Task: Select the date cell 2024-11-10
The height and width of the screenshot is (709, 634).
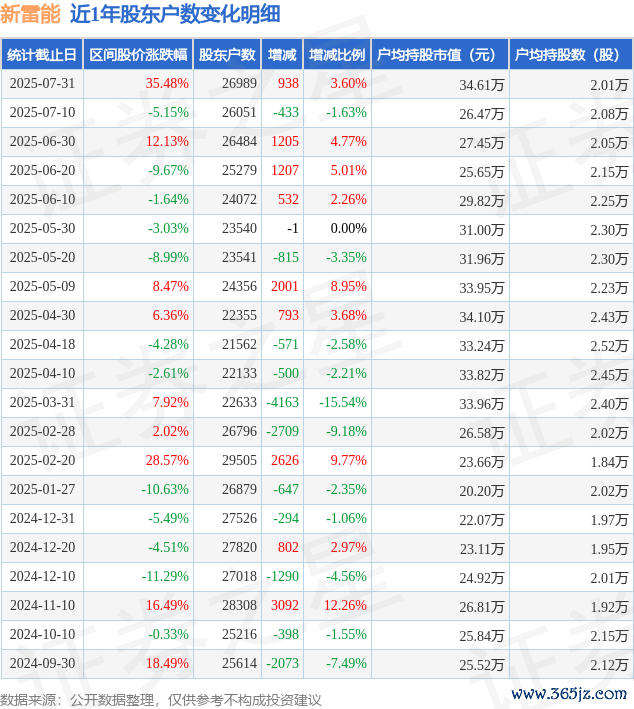Action: (x=43, y=605)
